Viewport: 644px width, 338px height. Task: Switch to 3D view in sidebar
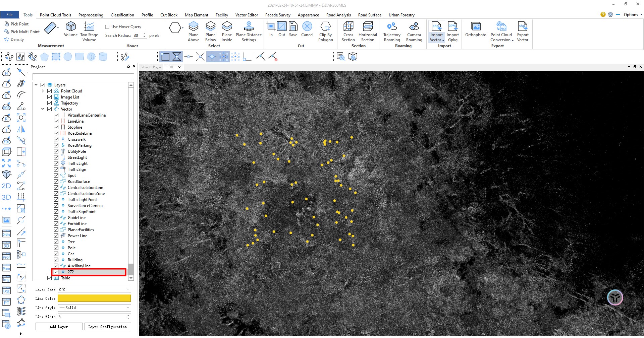pos(6,197)
